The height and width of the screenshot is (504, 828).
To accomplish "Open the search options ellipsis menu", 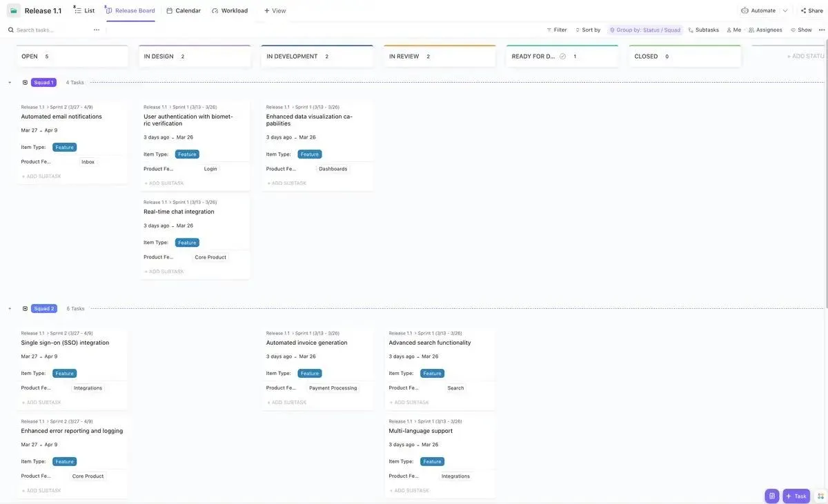I will (x=97, y=30).
